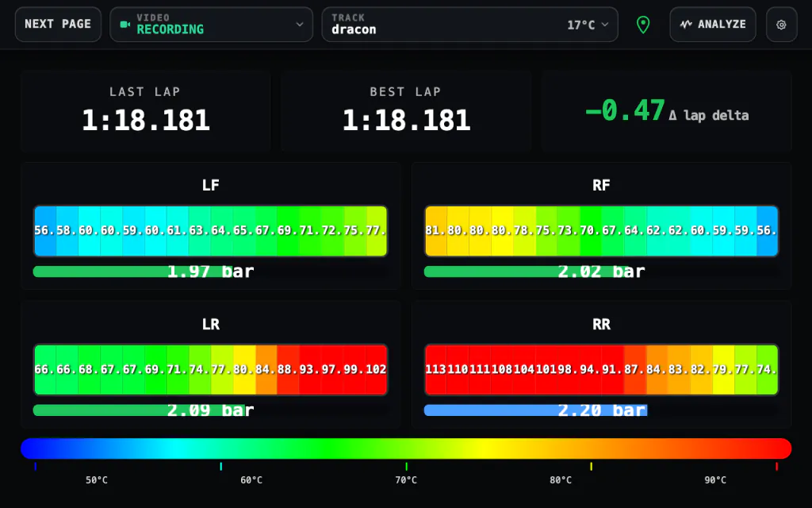Viewport: 812px width, 508px height.
Task: Click the RF temperature cell reading 70
Action: 590,231
